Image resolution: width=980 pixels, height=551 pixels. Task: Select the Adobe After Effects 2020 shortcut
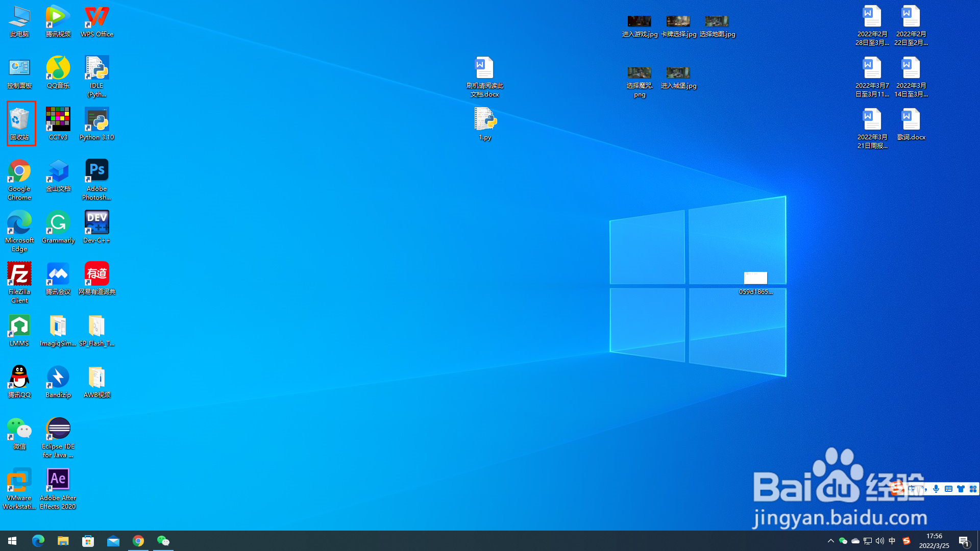pos(58,489)
